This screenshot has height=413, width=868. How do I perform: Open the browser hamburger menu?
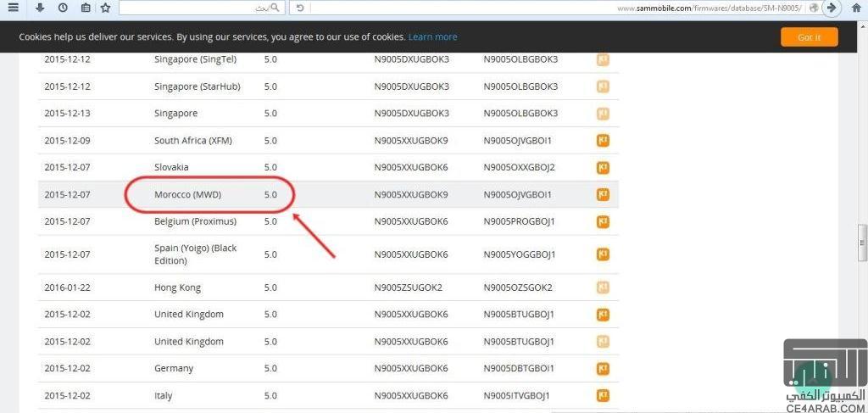pos(14,7)
